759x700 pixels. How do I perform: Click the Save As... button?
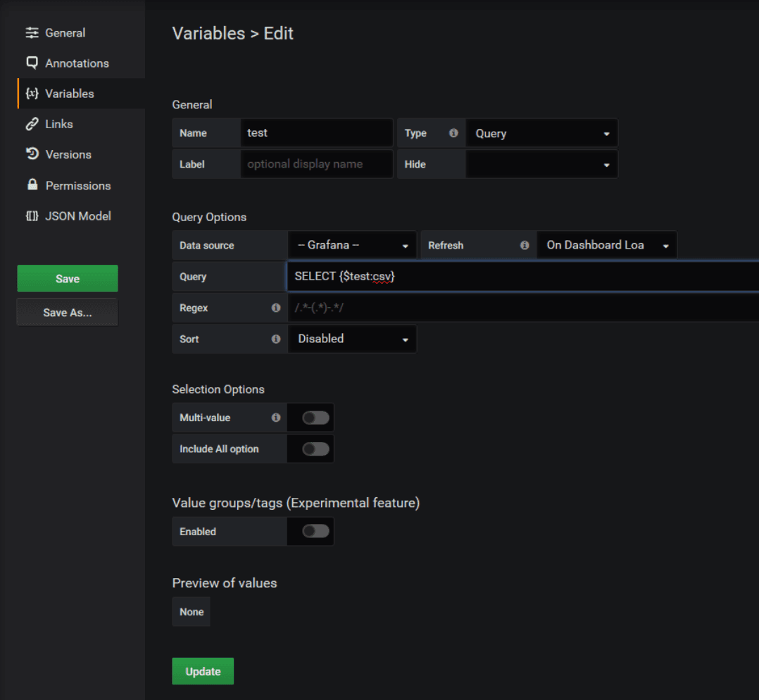[x=68, y=313]
